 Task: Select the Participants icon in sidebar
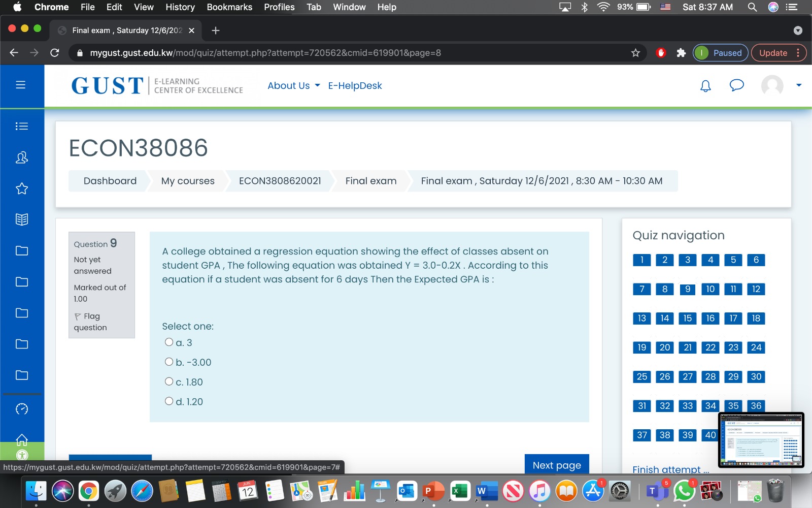coord(21,157)
